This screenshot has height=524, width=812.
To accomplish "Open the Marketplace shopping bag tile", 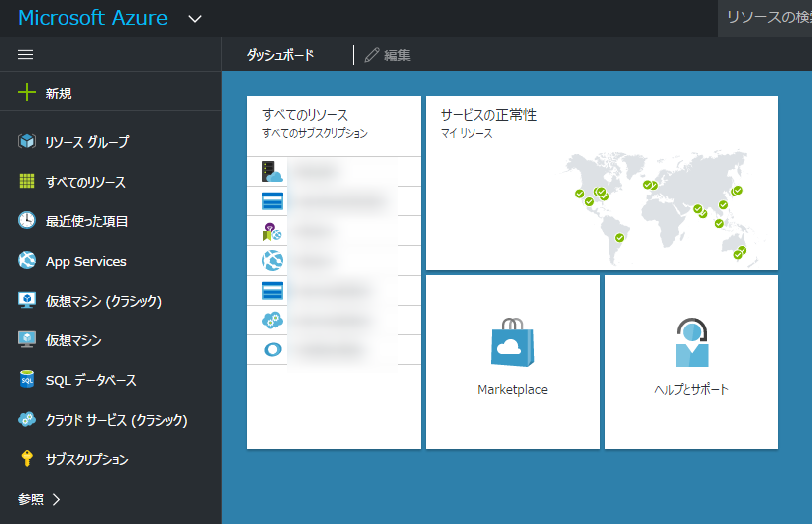I will (512, 361).
